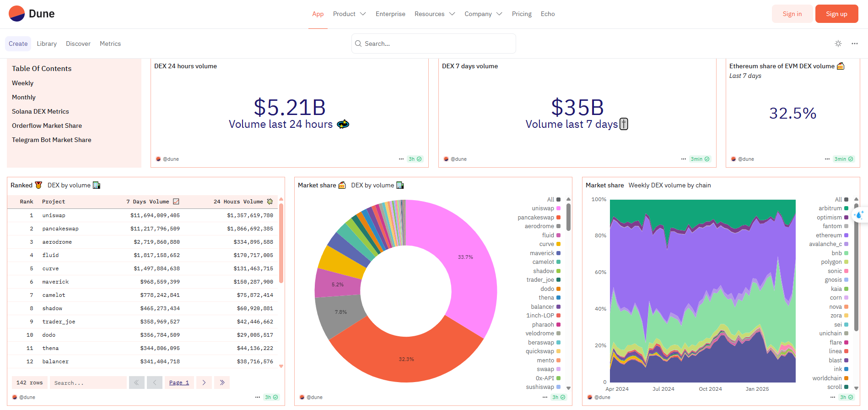
Task: Switch to the Library tab
Action: [47, 44]
